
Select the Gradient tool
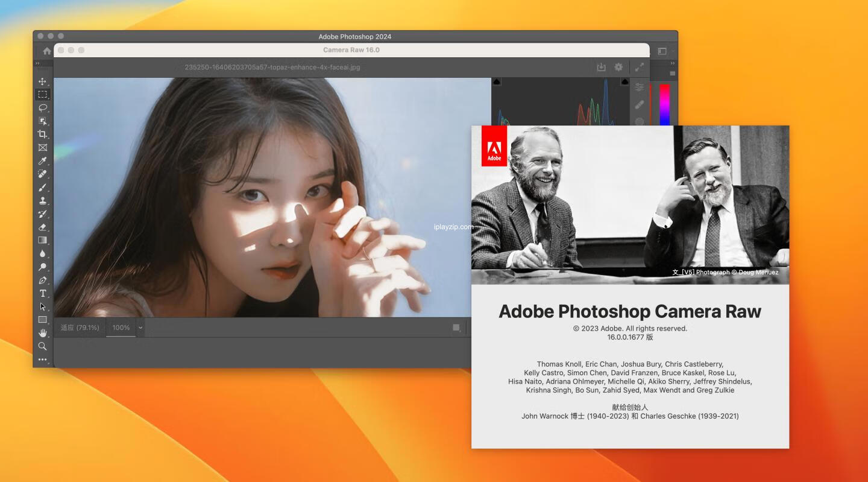42,240
